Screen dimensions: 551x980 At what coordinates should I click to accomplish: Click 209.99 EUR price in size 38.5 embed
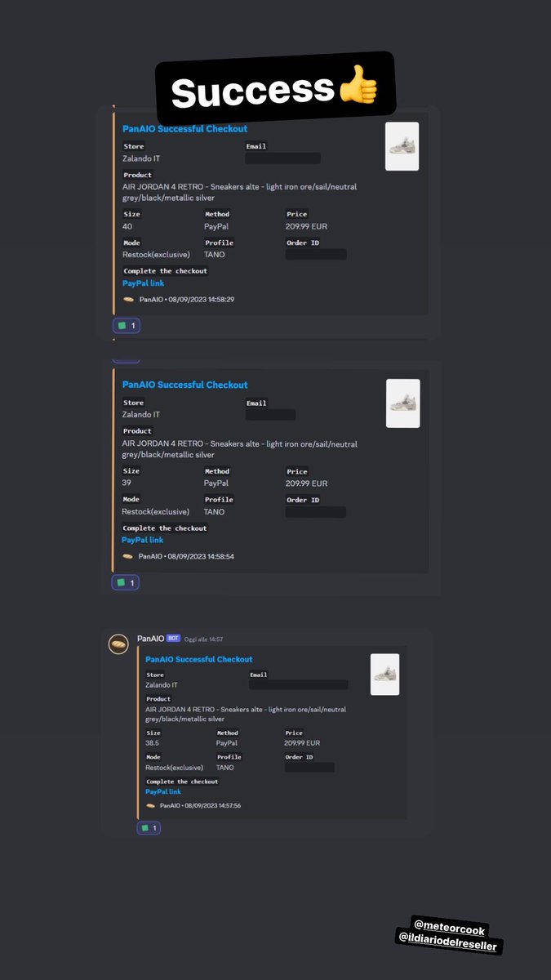(302, 743)
